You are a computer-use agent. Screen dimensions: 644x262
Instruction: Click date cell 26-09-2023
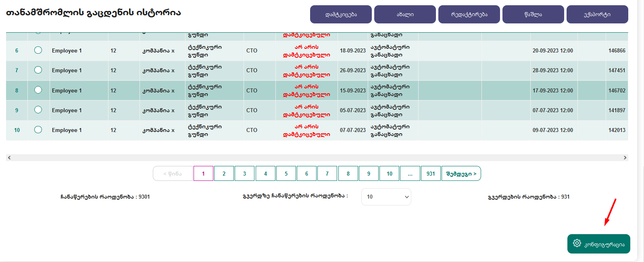point(353,70)
